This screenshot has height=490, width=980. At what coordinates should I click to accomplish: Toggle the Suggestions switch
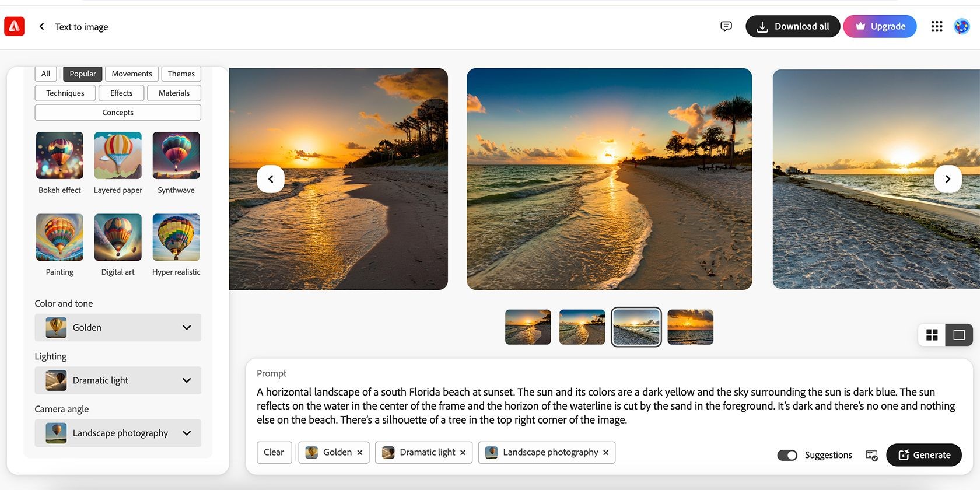pos(787,455)
